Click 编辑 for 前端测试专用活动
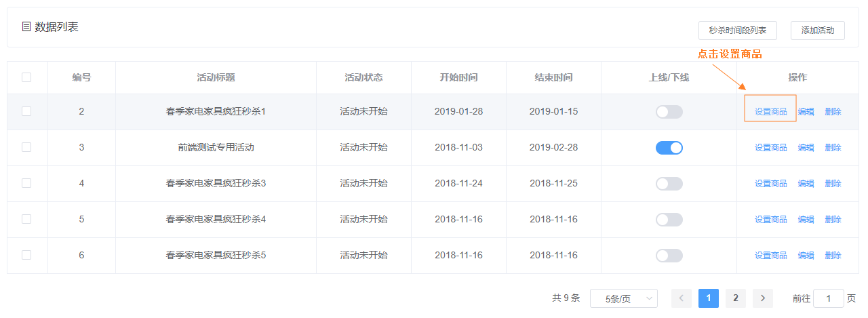 [x=806, y=148]
